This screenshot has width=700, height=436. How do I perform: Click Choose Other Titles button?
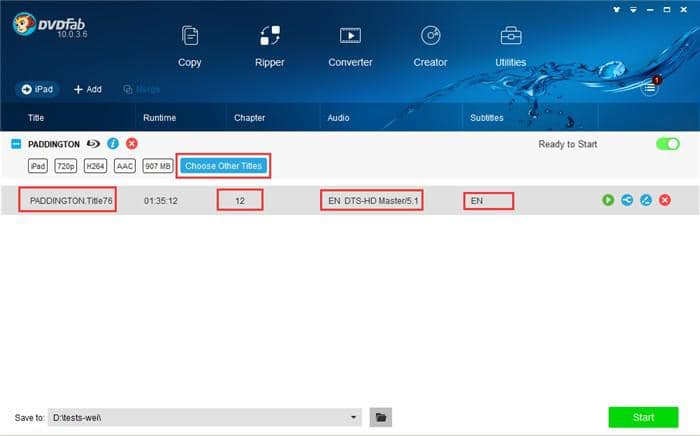coord(224,166)
